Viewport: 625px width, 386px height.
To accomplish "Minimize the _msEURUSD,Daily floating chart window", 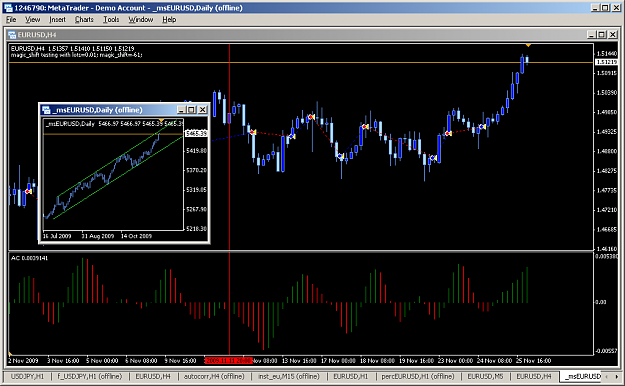I will [x=181, y=110].
